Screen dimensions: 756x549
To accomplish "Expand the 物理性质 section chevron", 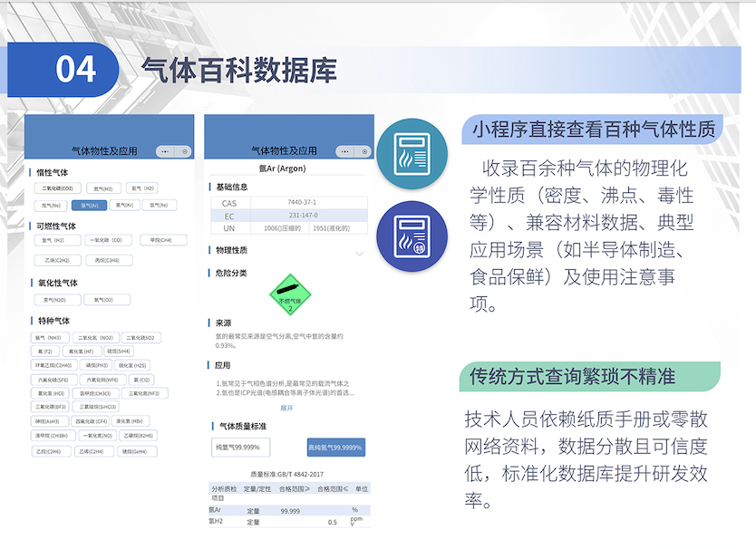I will click(x=359, y=254).
